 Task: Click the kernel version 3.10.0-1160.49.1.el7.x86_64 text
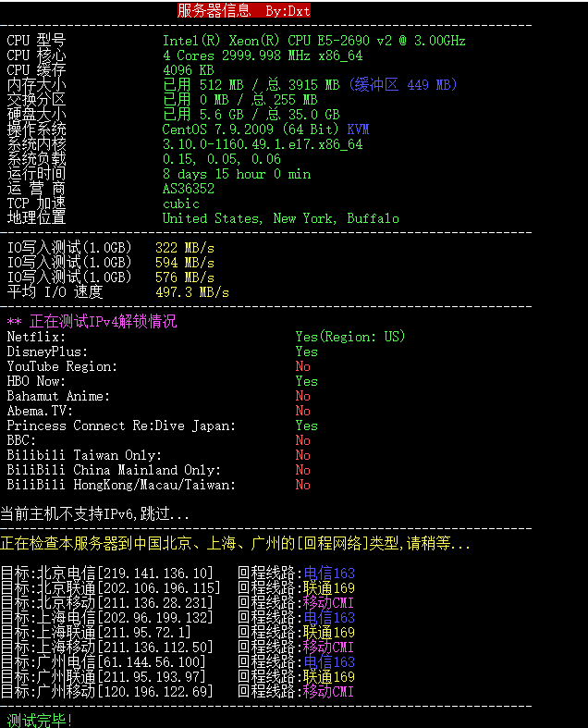[x=263, y=144]
